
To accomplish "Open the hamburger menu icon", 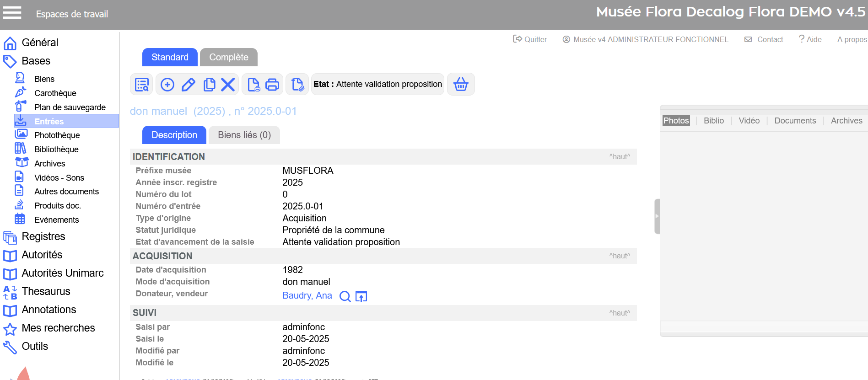I will coord(12,13).
